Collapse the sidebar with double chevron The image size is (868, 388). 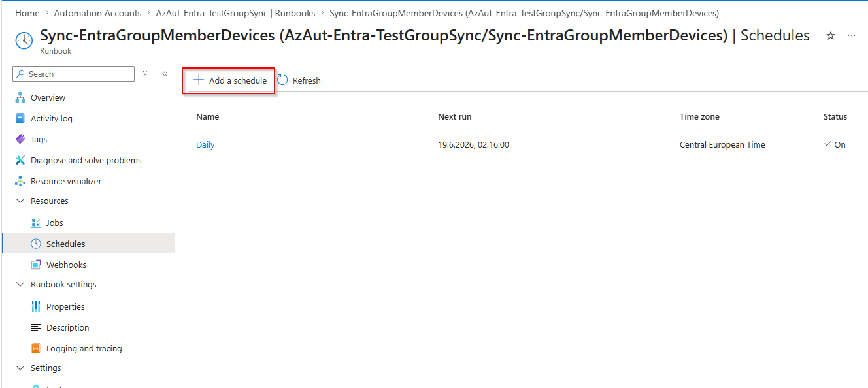point(165,74)
